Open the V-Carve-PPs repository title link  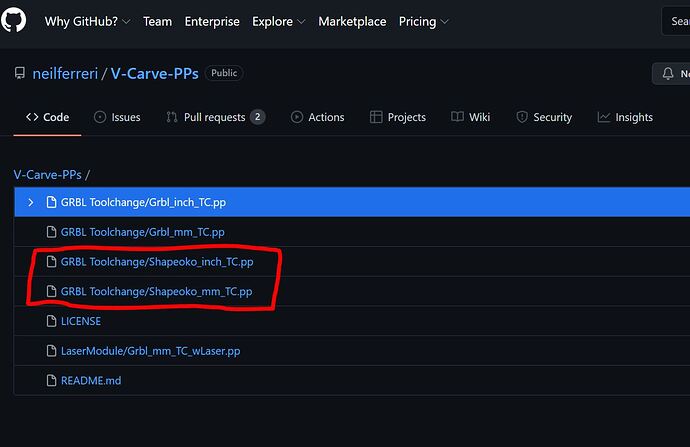pos(154,73)
